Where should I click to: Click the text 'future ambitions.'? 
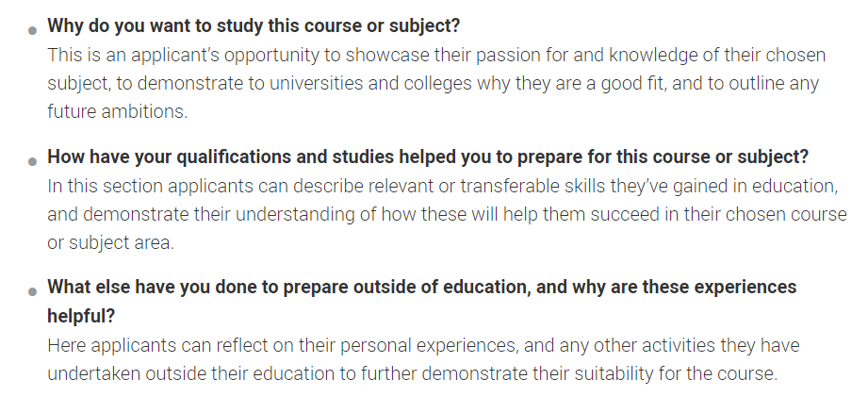118,111
